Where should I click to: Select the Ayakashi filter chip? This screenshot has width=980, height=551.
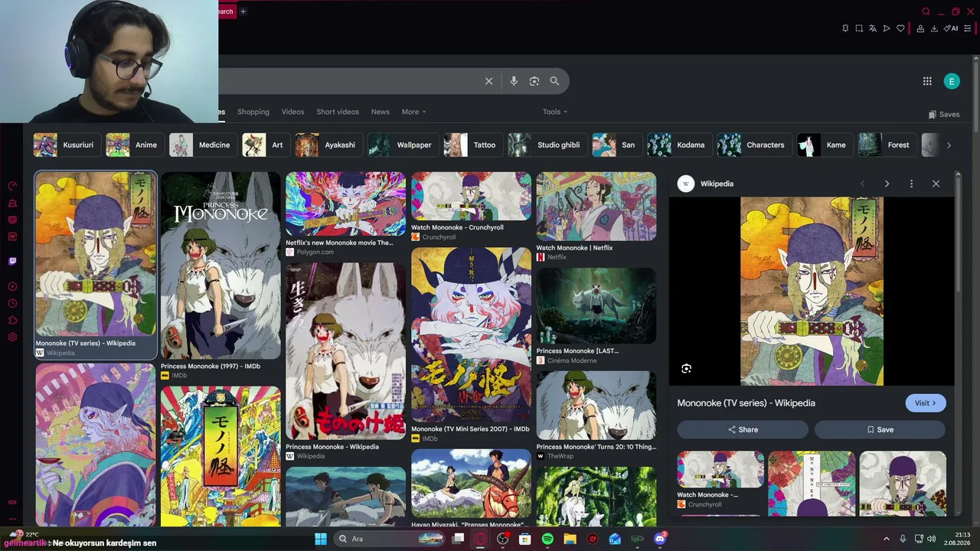pos(328,145)
